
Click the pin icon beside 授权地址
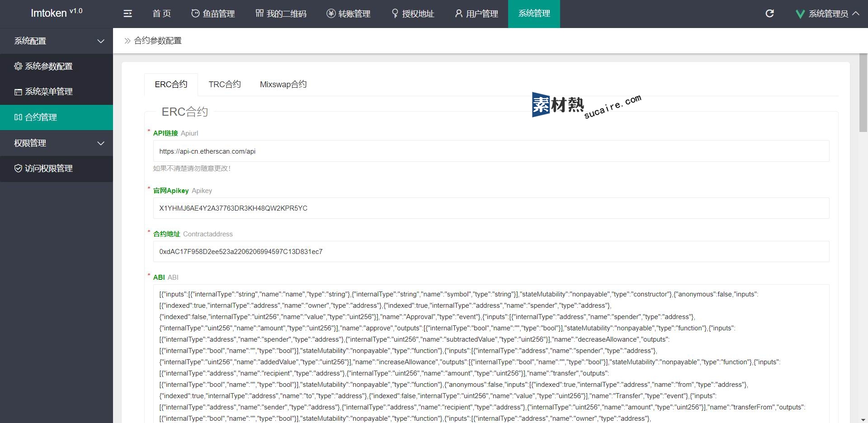pyautogui.click(x=395, y=14)
